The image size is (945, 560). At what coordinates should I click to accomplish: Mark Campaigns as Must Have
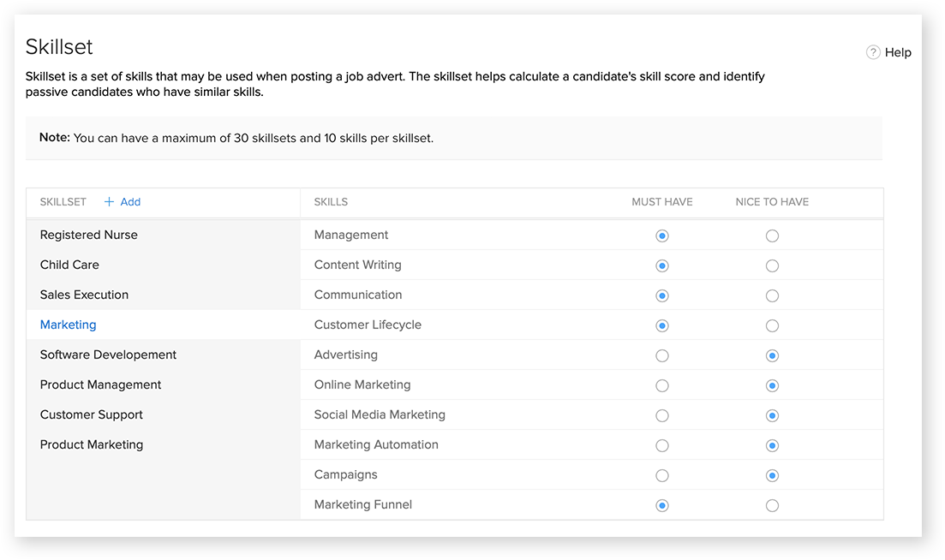(661, 475)
